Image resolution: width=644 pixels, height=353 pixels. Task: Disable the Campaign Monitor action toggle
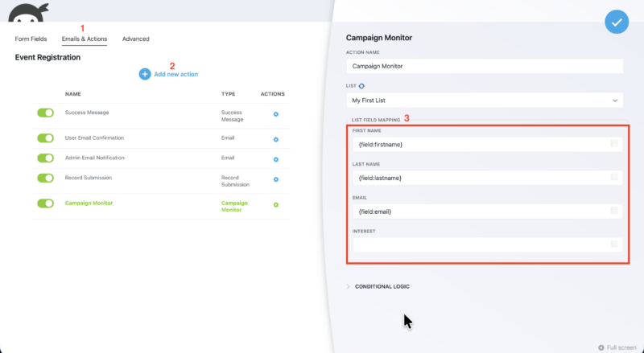[46, 203]
